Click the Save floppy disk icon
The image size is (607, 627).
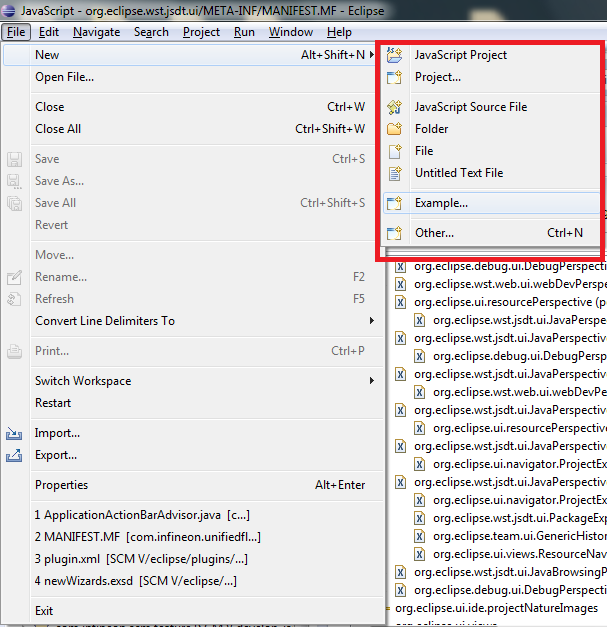pos(14,159)
